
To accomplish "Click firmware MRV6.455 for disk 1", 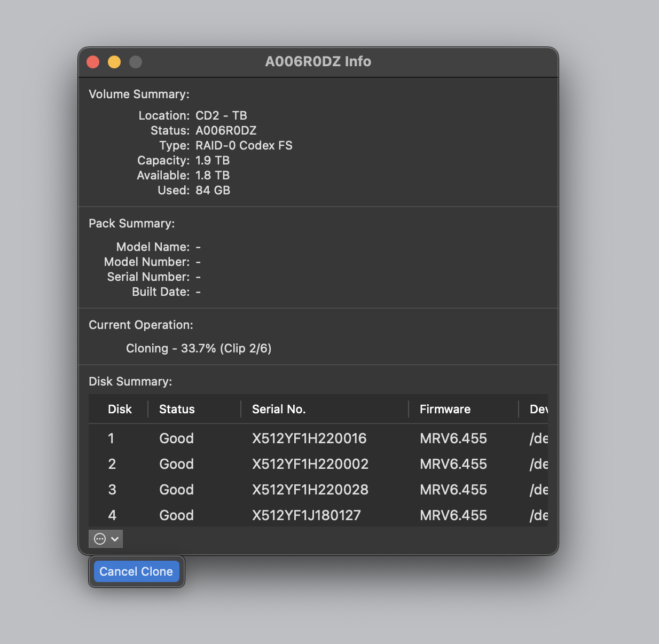I will [x=453, y=438].
